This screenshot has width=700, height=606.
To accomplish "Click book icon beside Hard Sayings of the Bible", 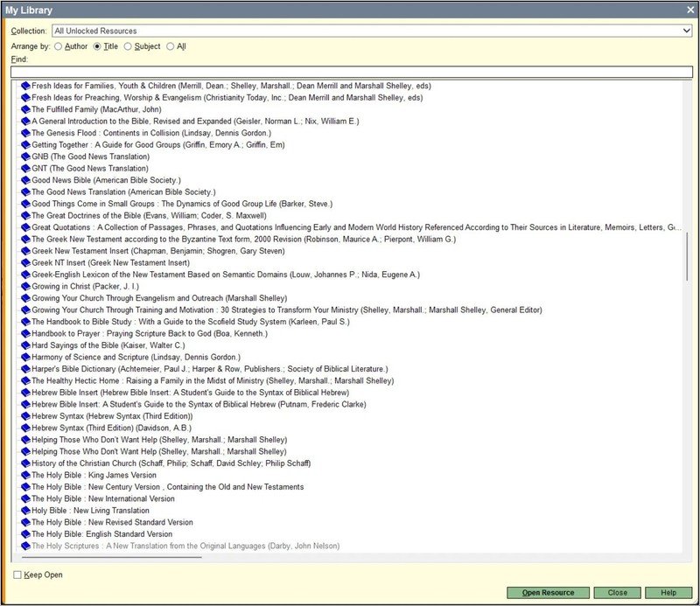I will (x=25, y=345).
